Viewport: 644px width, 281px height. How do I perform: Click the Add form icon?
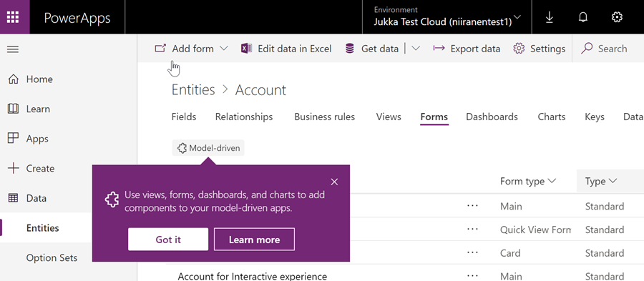[160, 49]
